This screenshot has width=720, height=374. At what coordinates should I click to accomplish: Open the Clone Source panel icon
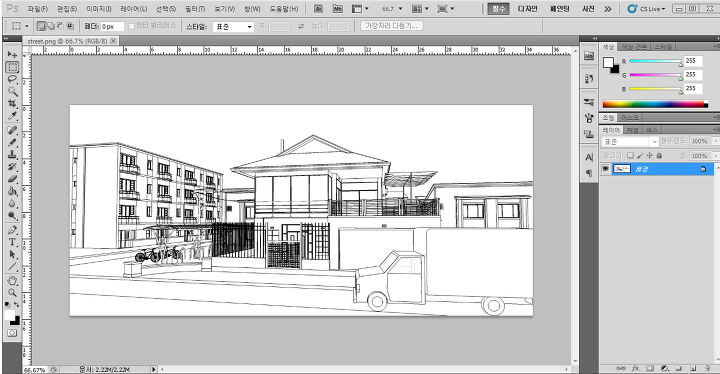point(589,134)
